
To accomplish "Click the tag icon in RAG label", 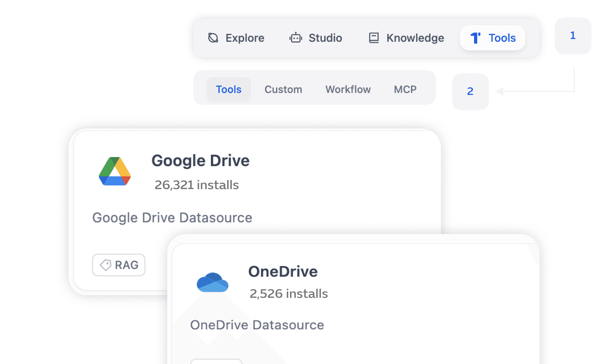I will tap(106, 265).
